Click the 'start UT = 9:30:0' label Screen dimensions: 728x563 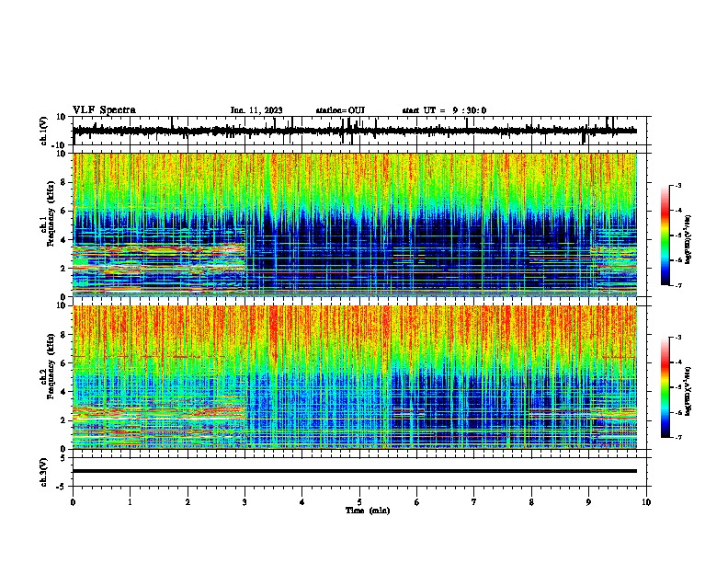444,110
